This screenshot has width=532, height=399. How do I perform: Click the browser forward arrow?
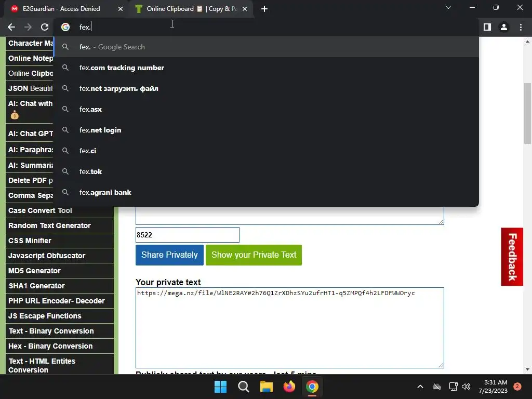coord(28,27)
